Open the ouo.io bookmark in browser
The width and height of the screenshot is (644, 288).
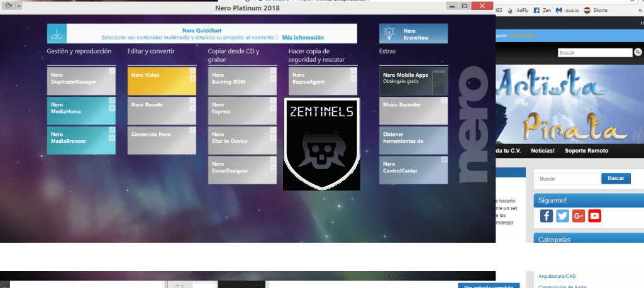pyautogui.click(x=567, y=10)
